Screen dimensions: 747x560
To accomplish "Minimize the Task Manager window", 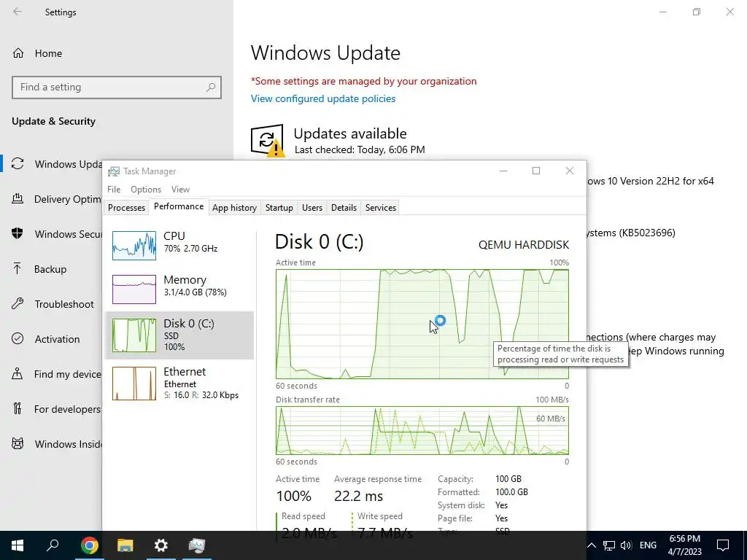I will point(503,171).
